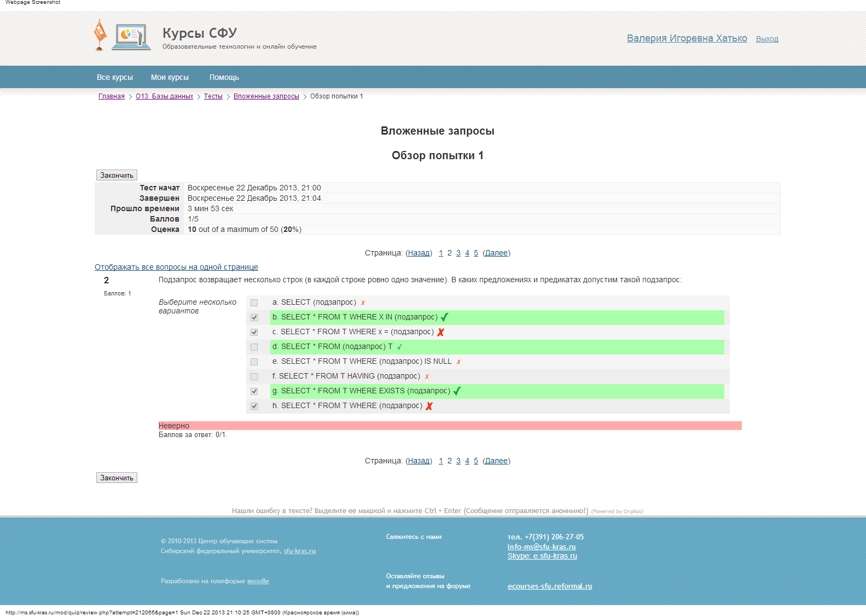Toggle checkbox for option a SELECT (подзапрос)
Image resolution: width=866 pixels, height=616 pixels.
[254, 303]
